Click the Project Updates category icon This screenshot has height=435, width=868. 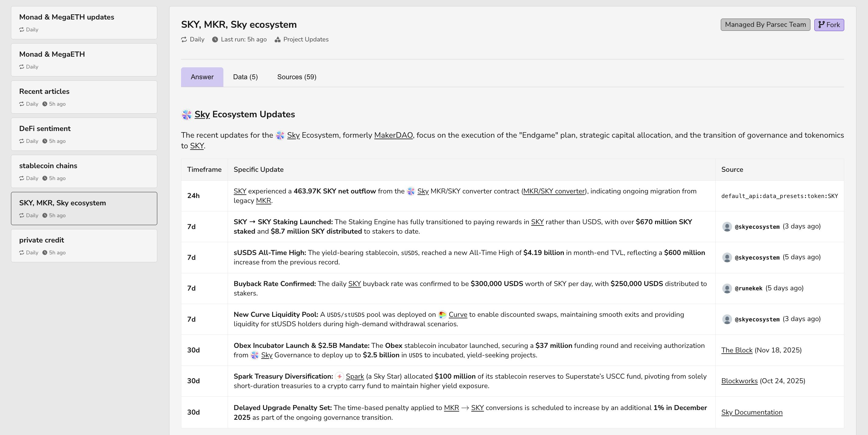[277, 40]
